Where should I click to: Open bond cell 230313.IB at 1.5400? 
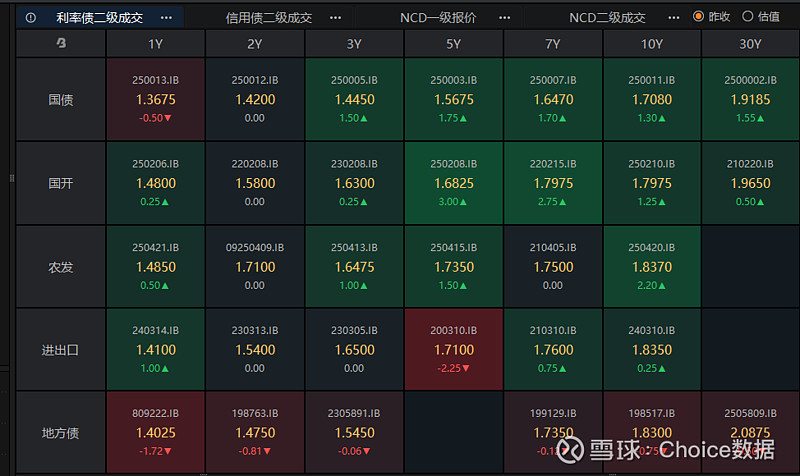point(255,350)
